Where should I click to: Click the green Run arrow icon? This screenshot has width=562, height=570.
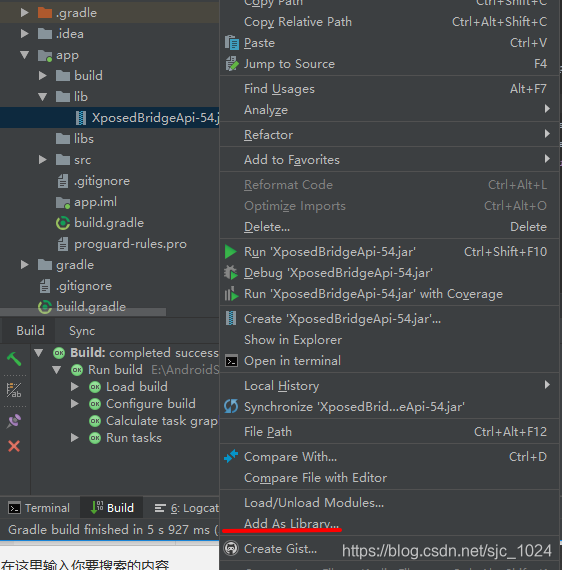(231, 252)
